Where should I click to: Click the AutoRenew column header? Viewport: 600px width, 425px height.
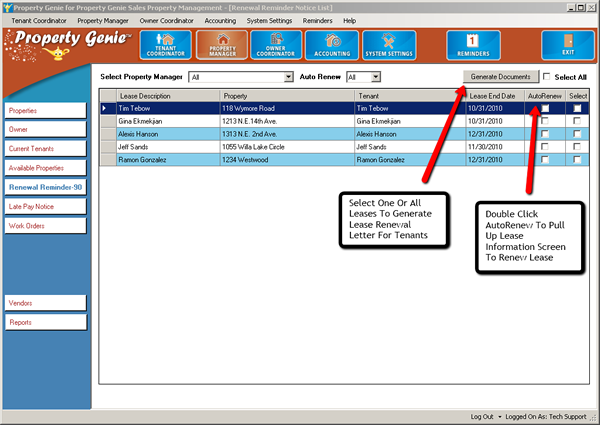pos(545,96)
